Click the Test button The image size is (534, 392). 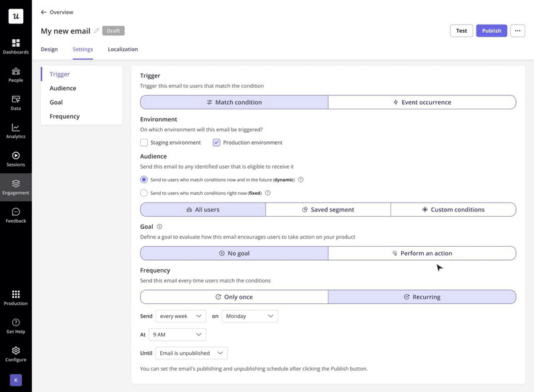(x=461, y=31)
